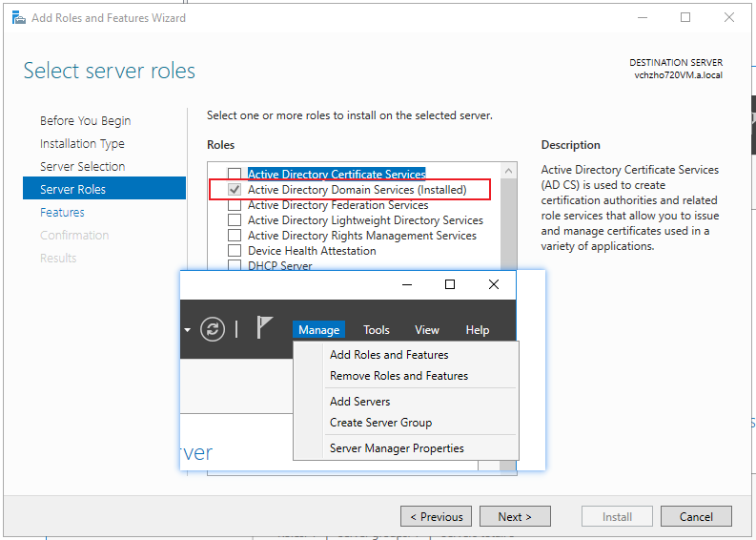
Task: Click the Cancel button
Action: tap(696, 516)
